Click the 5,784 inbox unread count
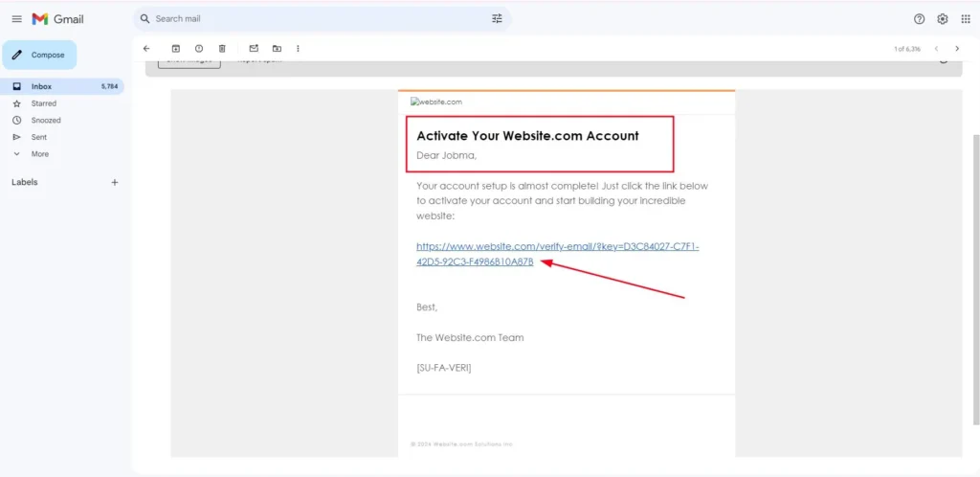 coord(109,87)
